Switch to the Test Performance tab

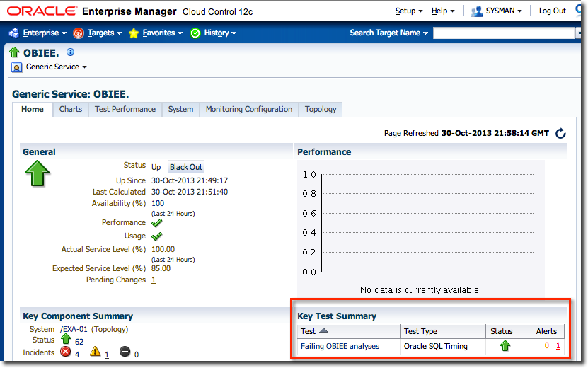click(x=125, y=109)
